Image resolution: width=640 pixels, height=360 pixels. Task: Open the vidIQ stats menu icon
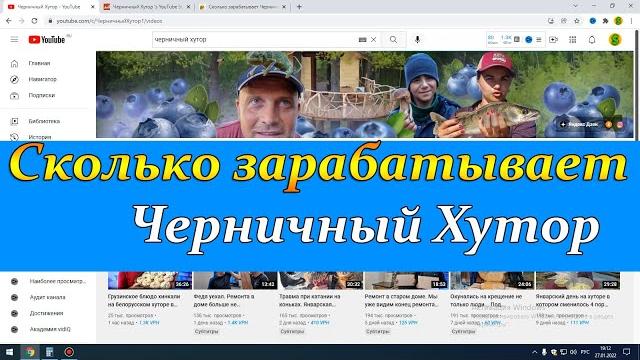[539, 40]
